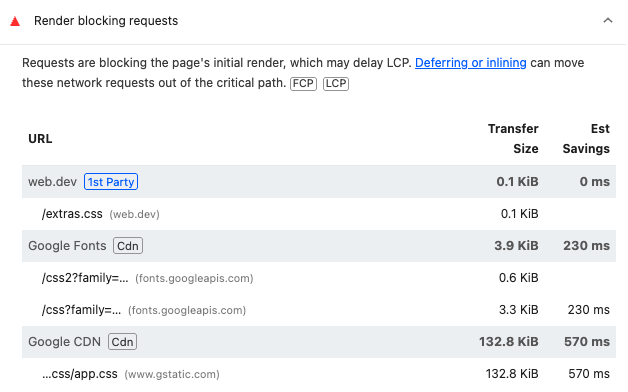Image resolution: width=628 pixels, height=392 pixels.
Task: Click the (web.dev) host label
Action: [x=134, y=214]
